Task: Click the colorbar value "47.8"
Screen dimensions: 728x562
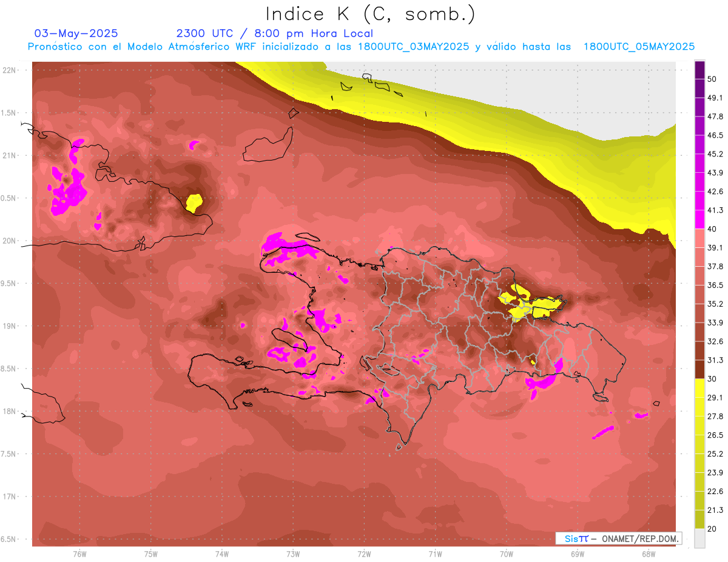Action: click(x=715, y=116)
